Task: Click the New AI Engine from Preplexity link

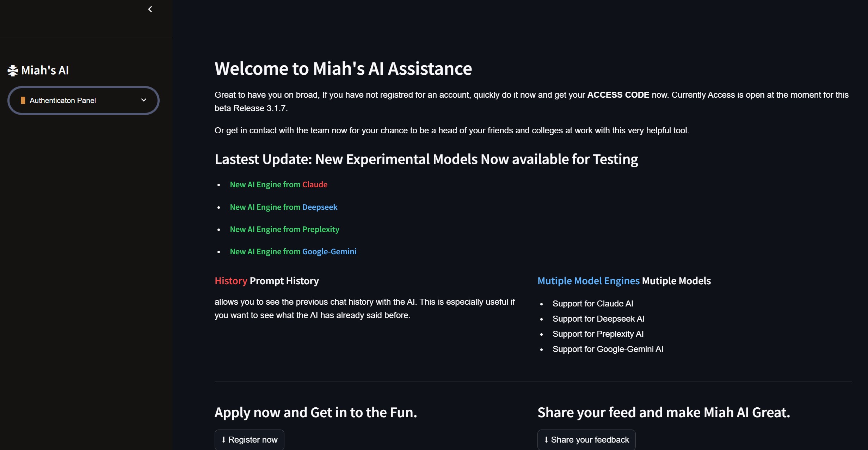Action: pos(284,229)
